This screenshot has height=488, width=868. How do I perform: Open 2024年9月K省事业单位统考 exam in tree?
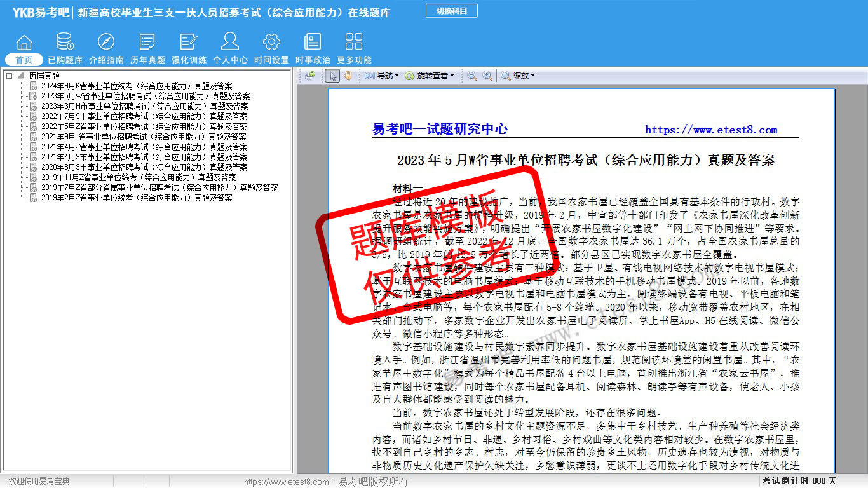pyautogui.click(x=137, y=86)
